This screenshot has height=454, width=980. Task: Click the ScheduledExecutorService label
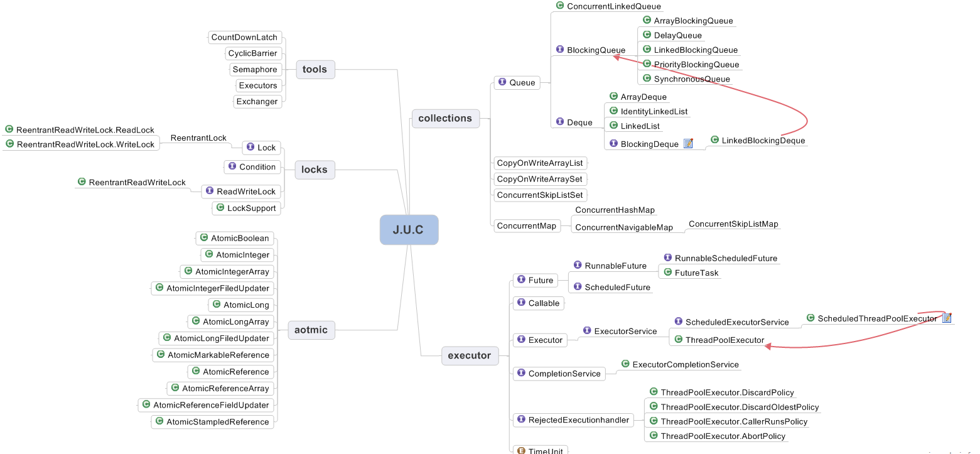[x=737, y=322]
